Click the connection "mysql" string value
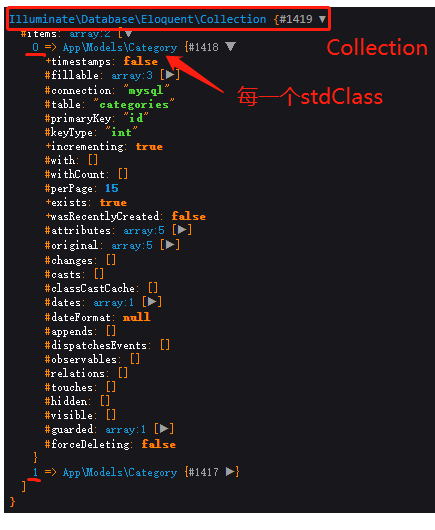The height and width of the screenshot is (530, 435). [x=146, y=90]
